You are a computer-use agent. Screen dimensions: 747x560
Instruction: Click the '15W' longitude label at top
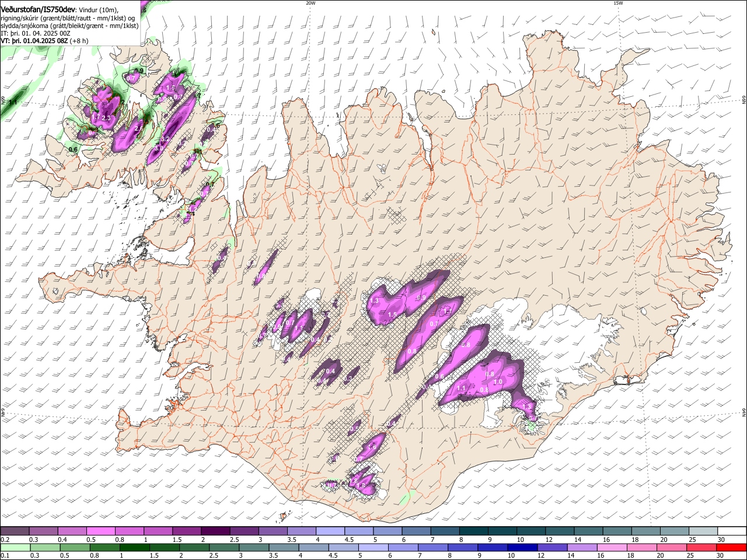[x=617, y=3]
